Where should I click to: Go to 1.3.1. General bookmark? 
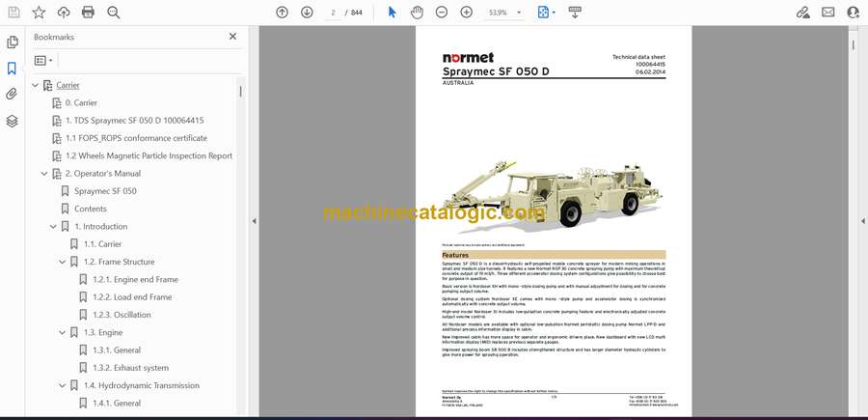click(x=117, y=350)
